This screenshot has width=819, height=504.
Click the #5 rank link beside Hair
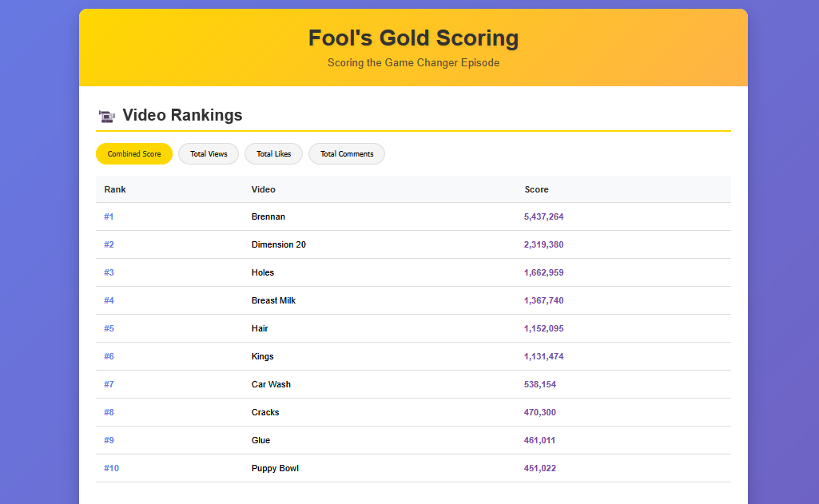click(109, 328)
